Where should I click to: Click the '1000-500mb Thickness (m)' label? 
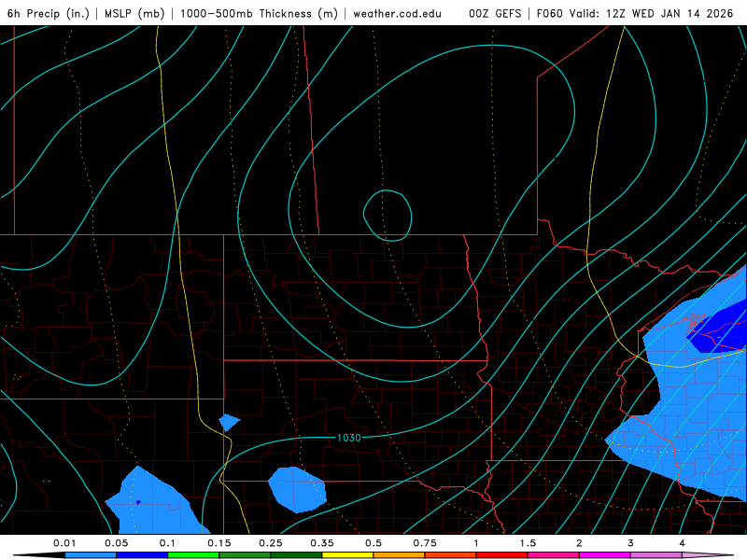point(259,13)
